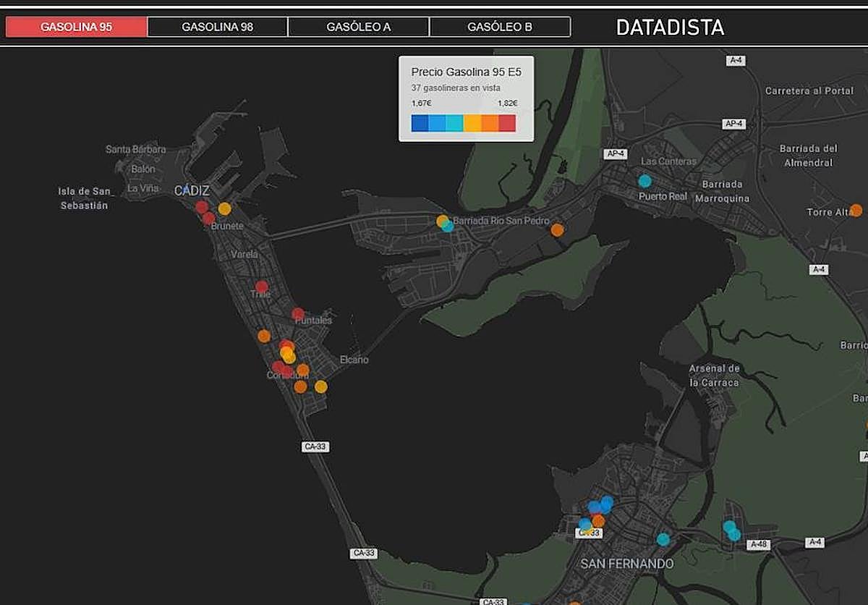The height and width of the screenshot is (605, 868).
Task: Click the orange legend swatch
Action: tap(490, 123)
